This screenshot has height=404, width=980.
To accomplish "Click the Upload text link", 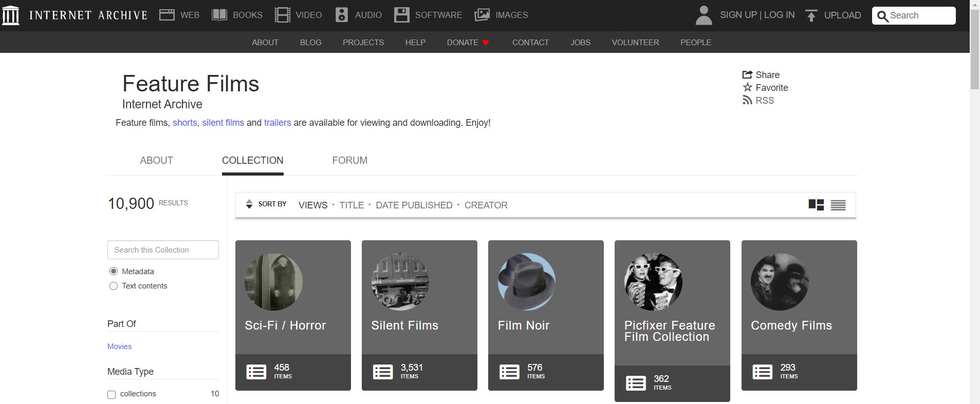I will 842,15.
